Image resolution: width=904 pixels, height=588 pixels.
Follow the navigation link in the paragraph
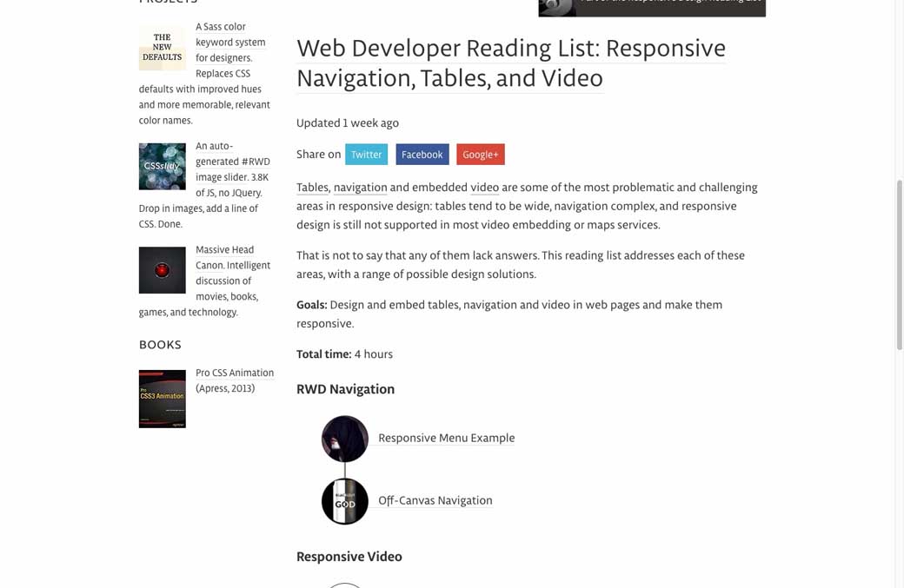pyautogui.click(x=360, y=188)
